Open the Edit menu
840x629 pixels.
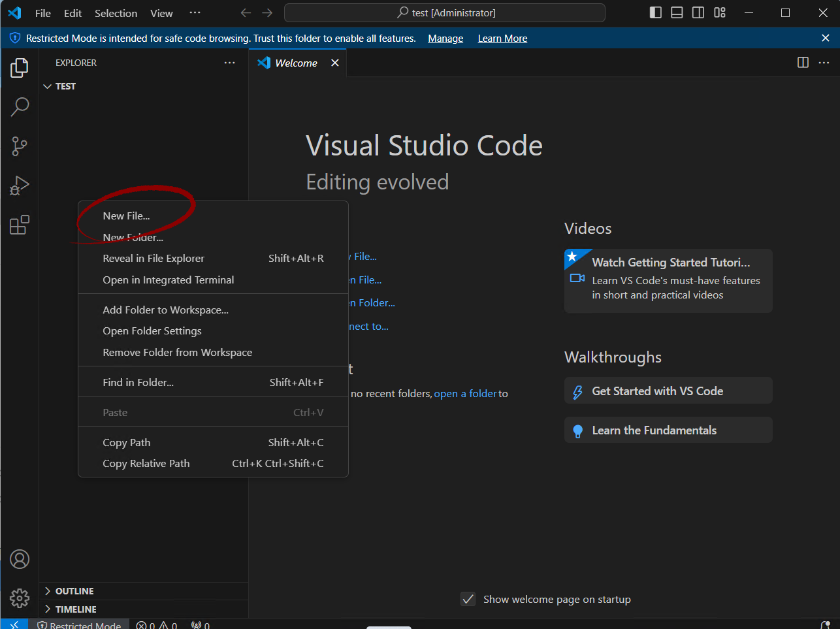(73, 13)
